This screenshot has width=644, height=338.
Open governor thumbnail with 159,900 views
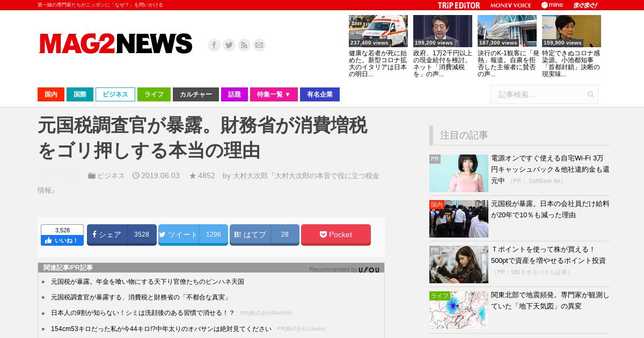(x=572, y=31)
